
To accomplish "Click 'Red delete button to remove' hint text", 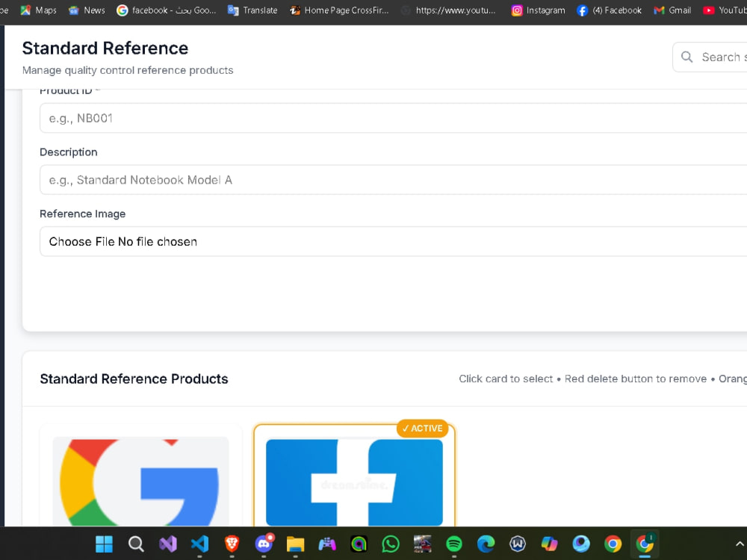I will pyautogui.click(x=636, y=379).
